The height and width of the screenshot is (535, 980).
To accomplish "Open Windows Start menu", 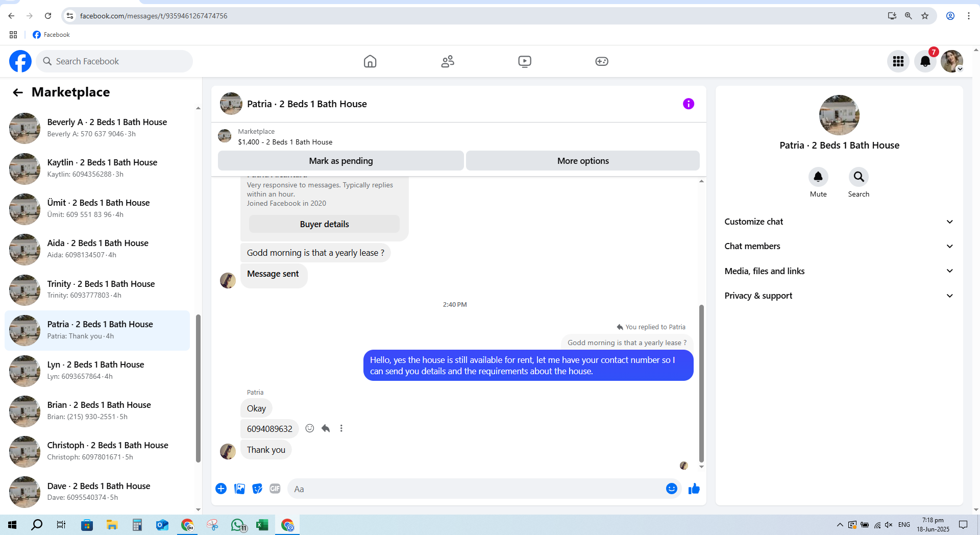I will point(12,525).
